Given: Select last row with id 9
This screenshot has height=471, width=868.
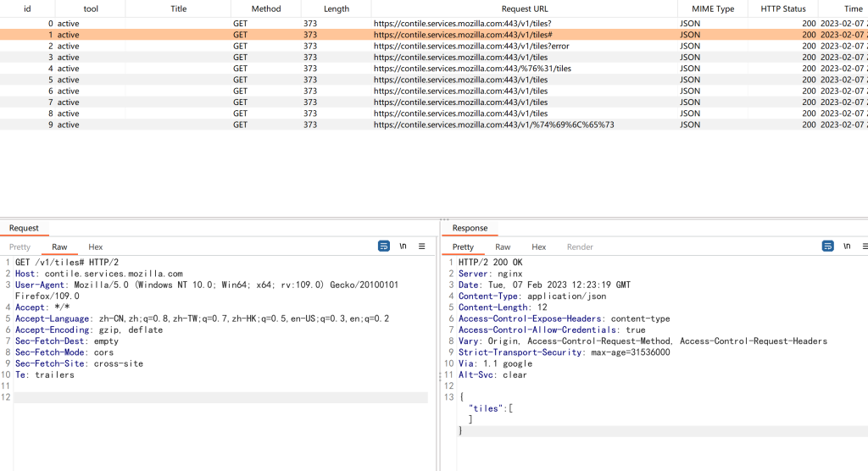Looking at the screenshot, I should (x=493, y=125).
